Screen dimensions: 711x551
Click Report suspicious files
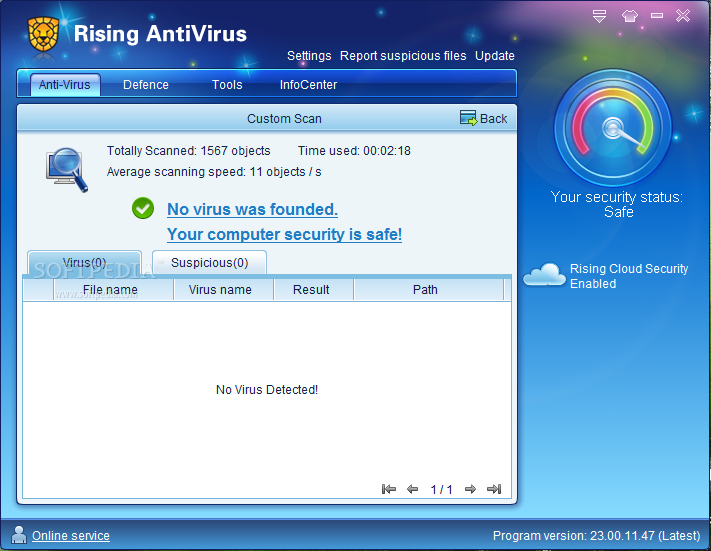pyautogui.click(x=403, y=56)
